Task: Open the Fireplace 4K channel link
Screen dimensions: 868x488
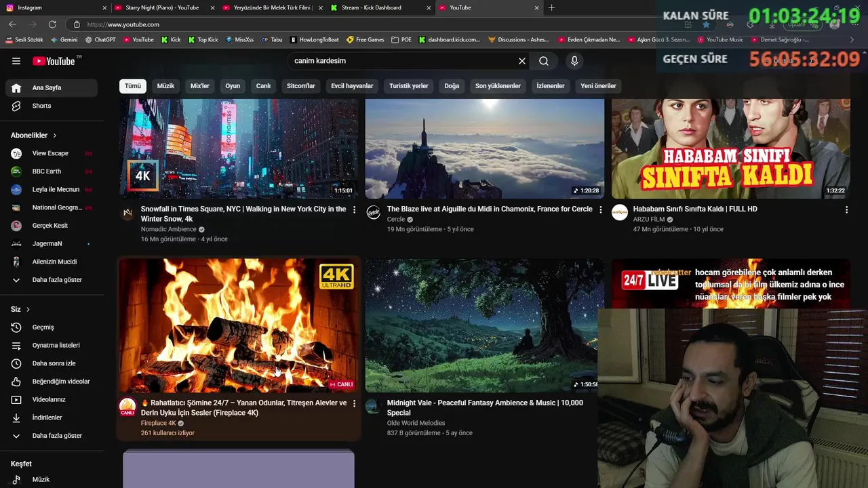Action: pyautogui.click(x=158, y=423)
